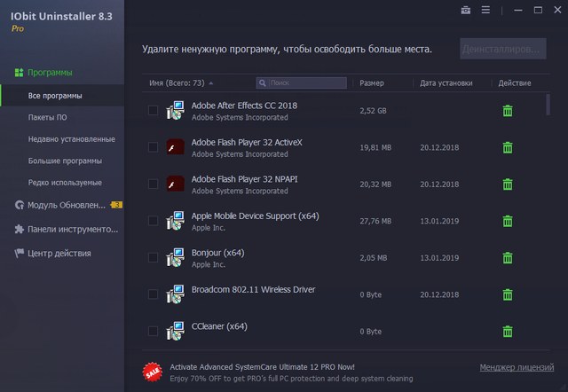Click the Broadcom 802.11 Wireless Driver program icon
Screen dimensions: 568x392
pyautogui.click(x=176, y=294)
